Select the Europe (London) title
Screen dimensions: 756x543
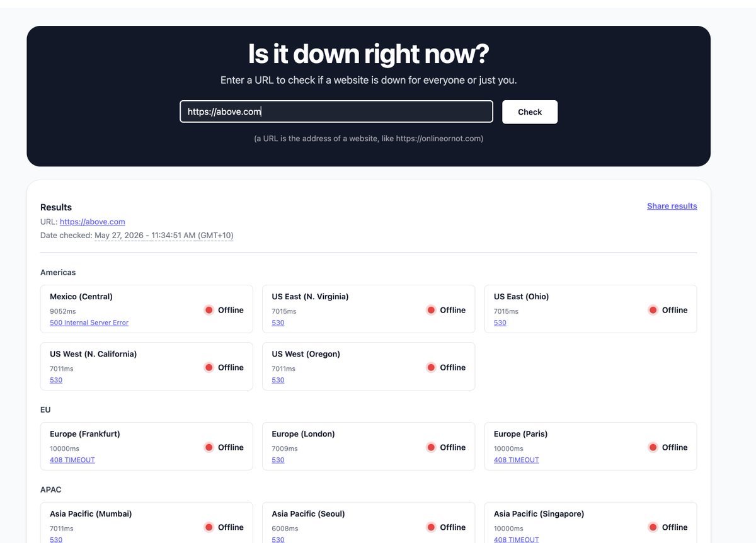click(303, 434)
